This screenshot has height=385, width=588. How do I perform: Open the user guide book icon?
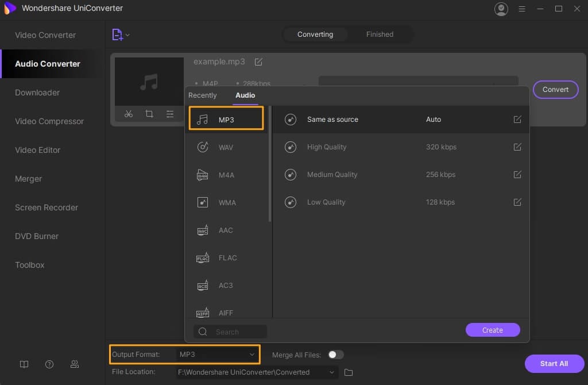click(x=24, y=364)
